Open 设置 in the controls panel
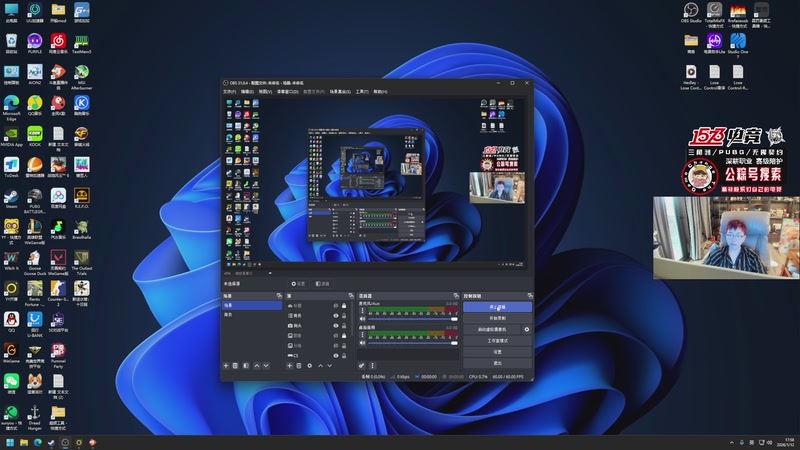This screenshot has height=450, width=800. (497, 352)
